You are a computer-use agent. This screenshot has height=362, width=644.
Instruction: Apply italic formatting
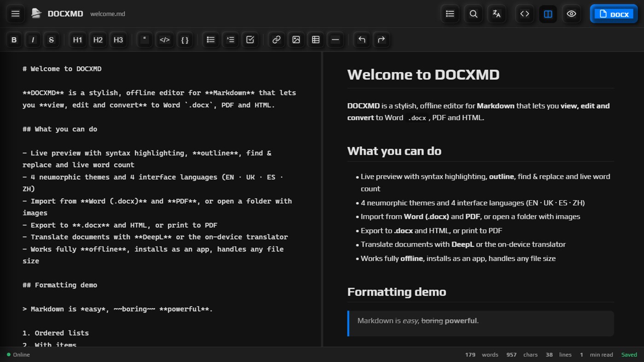pyautogui.click(x=33, y=40)
